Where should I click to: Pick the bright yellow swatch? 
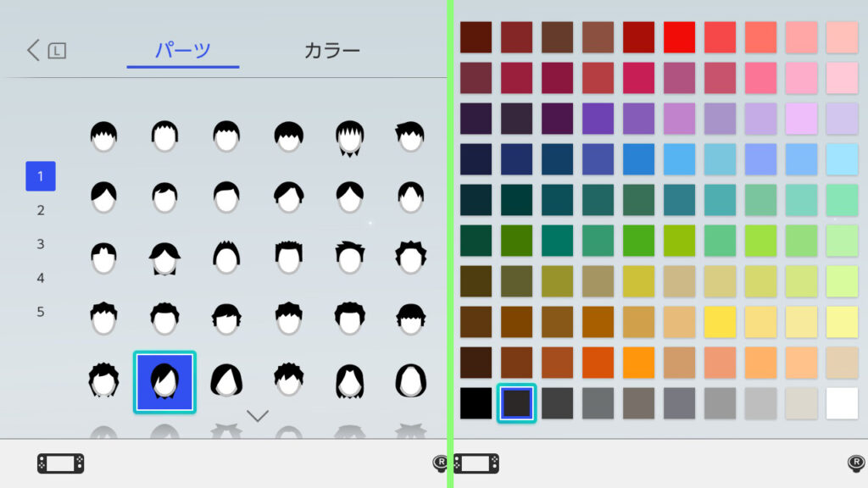coord(721,322)
